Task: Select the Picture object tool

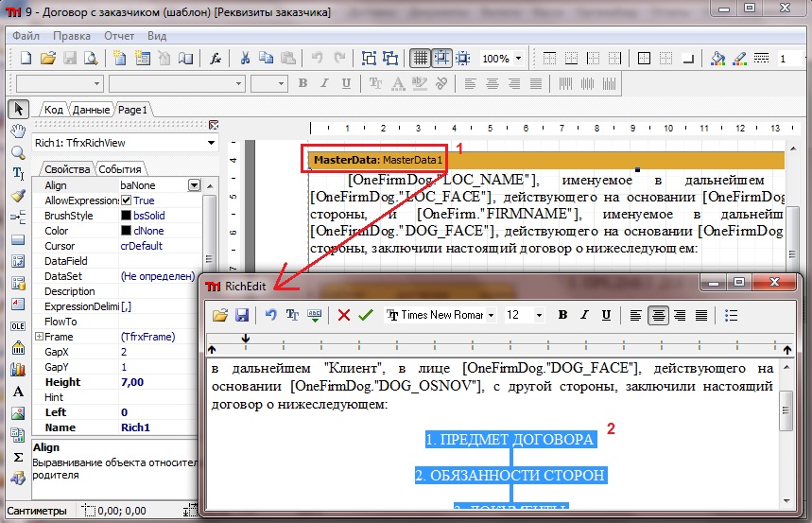Action: (18, 413)
